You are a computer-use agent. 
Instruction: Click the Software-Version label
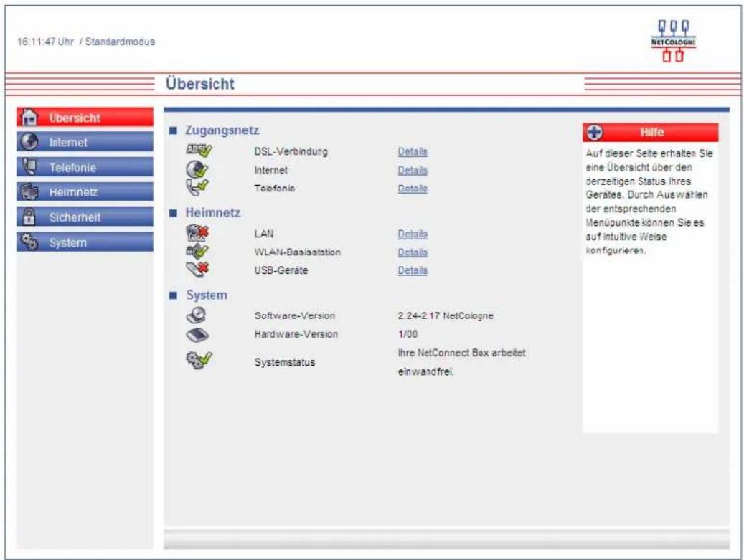(x=295, y=315)
